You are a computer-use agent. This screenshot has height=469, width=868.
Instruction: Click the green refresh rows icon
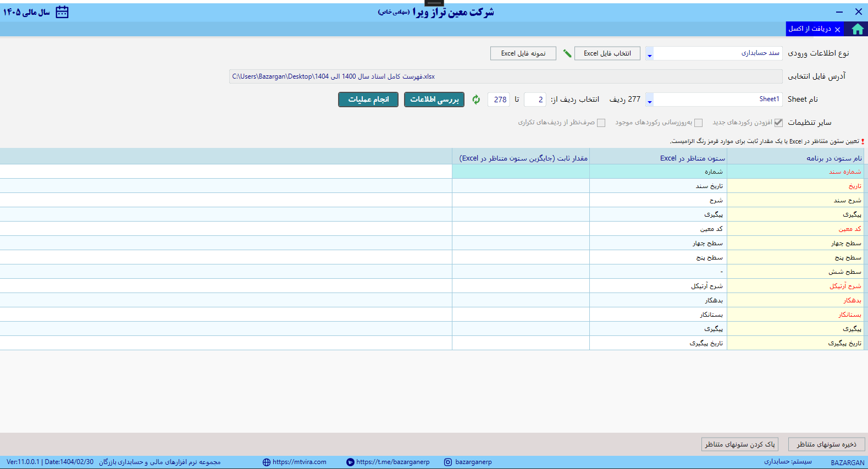(x=476, y=100)
